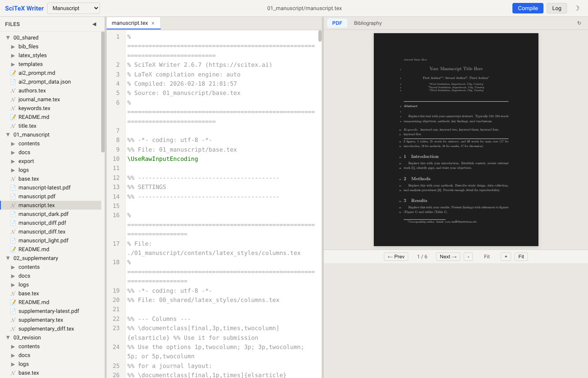Switch to the Bibliography tab
This screenshot has height=378, width=588.
(367, 23)
